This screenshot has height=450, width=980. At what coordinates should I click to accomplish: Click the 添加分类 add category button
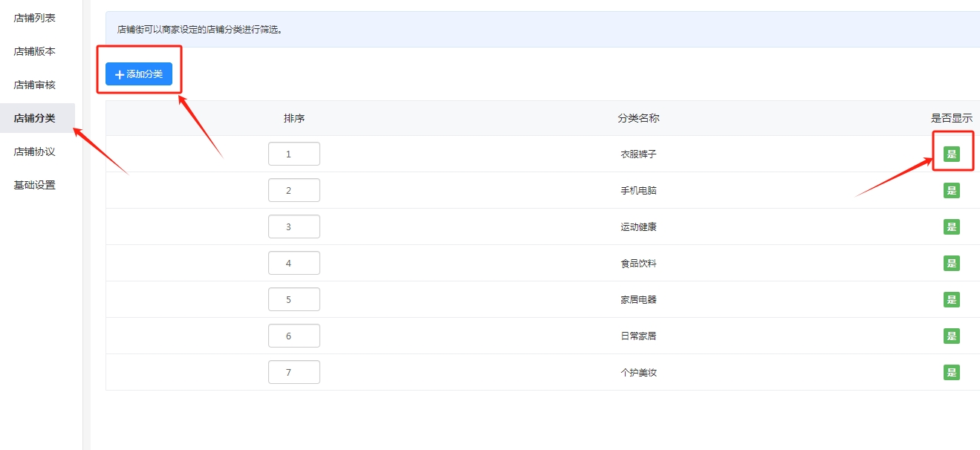point(139,74)
